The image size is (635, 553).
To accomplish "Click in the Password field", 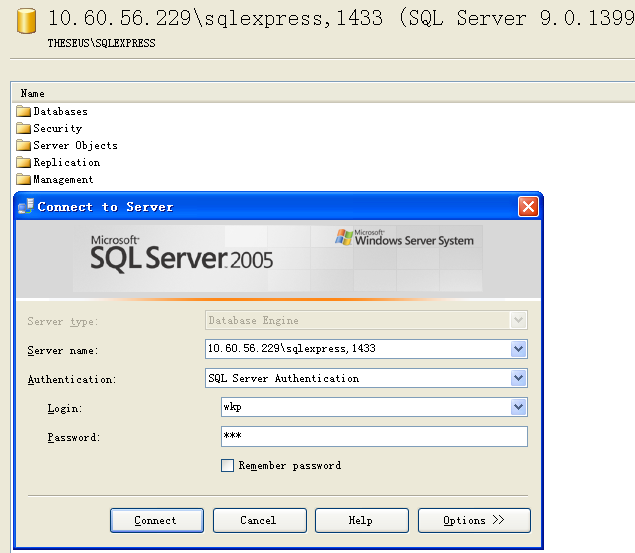I will [x=374, y=436].
